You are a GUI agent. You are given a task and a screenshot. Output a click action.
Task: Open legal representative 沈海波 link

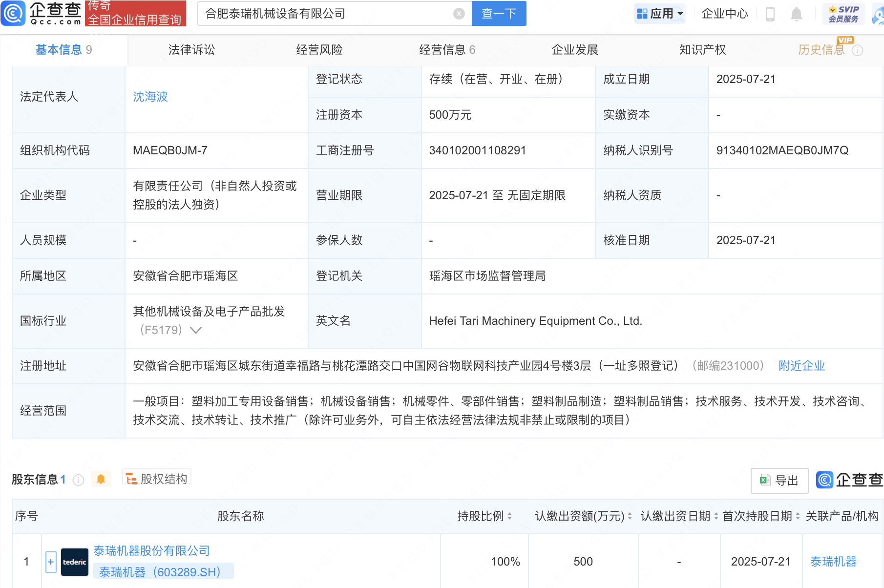(150, 97)
